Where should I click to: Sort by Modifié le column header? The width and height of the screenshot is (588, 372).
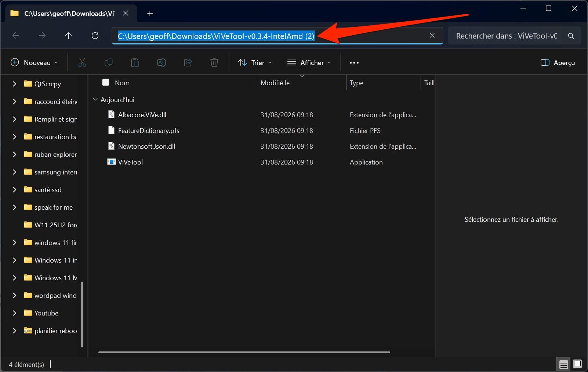[x=275, y=83]
